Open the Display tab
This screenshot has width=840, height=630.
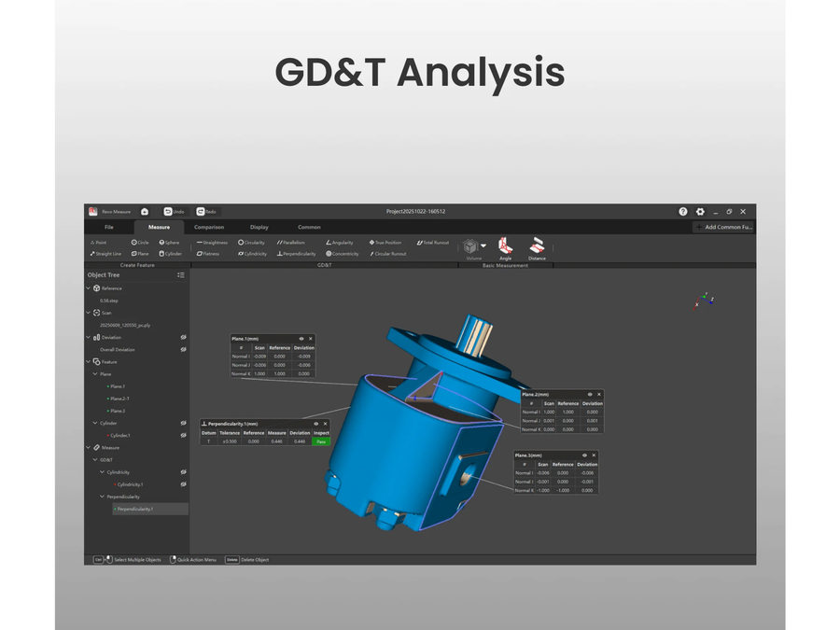coord(259,227)
